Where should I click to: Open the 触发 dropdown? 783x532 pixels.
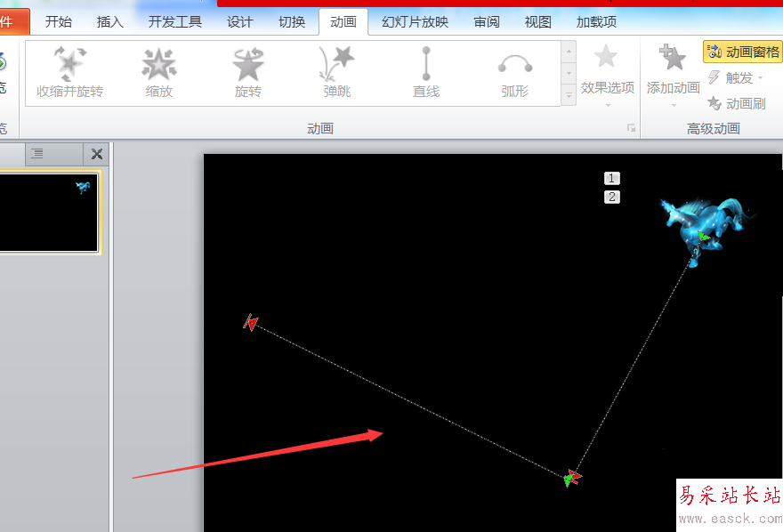click(x=736, y=78)
